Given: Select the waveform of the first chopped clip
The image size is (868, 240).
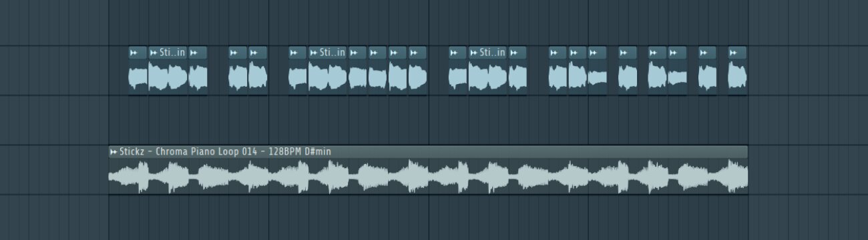Looking at the screenshot, I should 138,77.
